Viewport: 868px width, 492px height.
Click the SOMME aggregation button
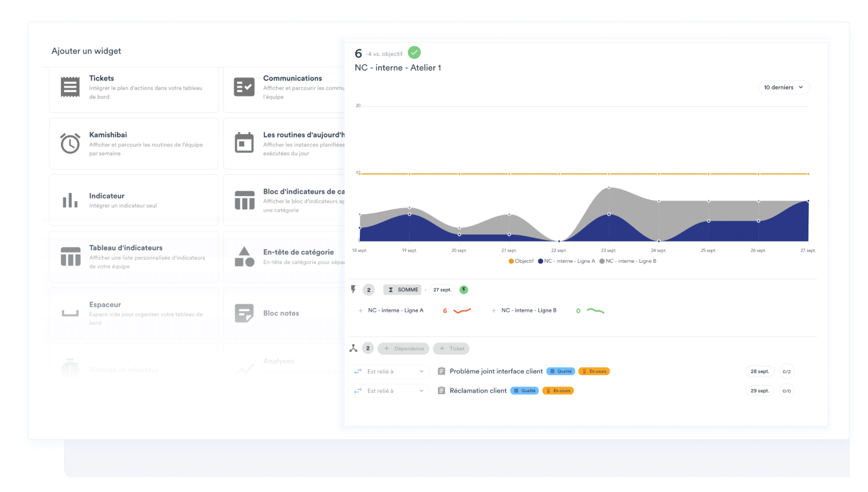click(x=403, y=290)
